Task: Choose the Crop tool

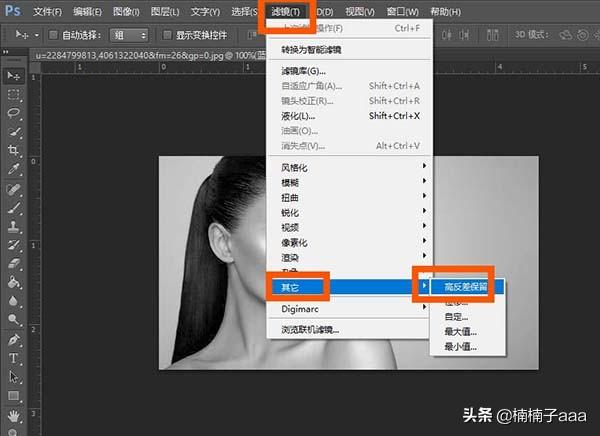Action: coord(14,151)
